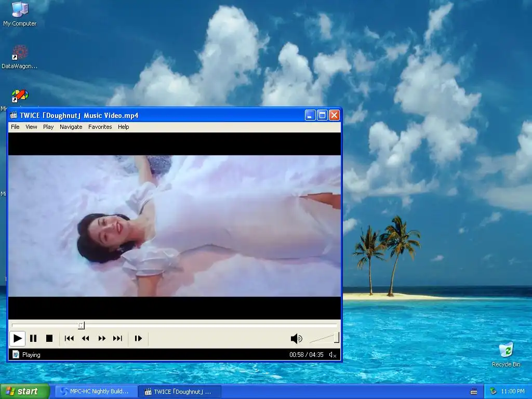This screenshot has height=399, width=532.
Task: Select TWICE Doughnut taskbar button
Action: point(180,392)
